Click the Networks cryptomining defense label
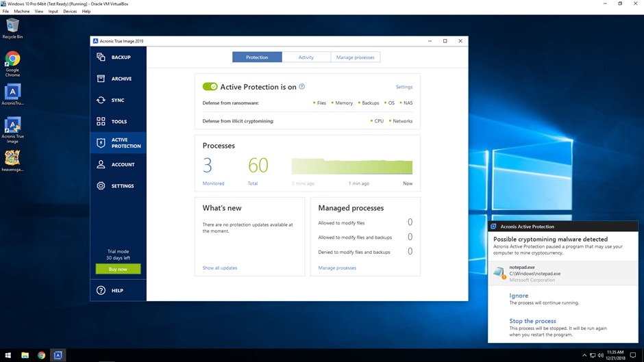Image resolution: width=644 pixels, height=362 pixels. [x=403, y=121]
